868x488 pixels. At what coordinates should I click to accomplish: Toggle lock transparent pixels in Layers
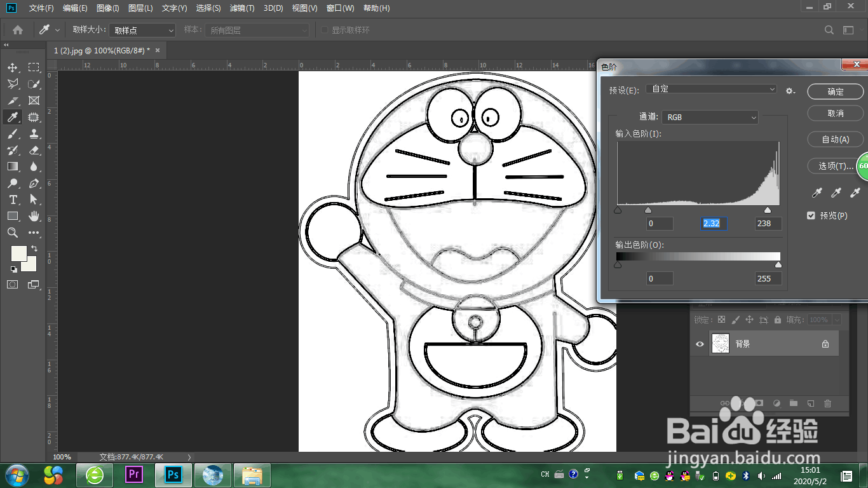[721, 320]
